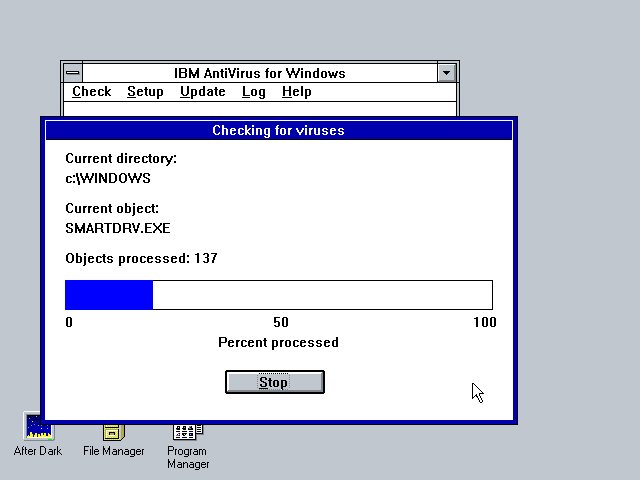Image resolution: width=640 pixels, height=480 pixels.
Task: Select the File Manager desktop icon
Action: [113, 440]
